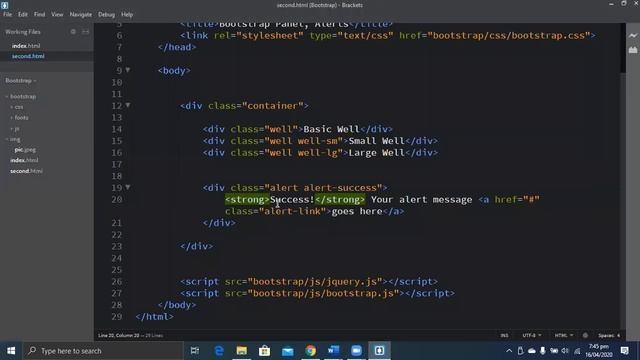
Task: Click the Brackets app icon in title bar
Action: pyautogui.click(x=4, y=5)
